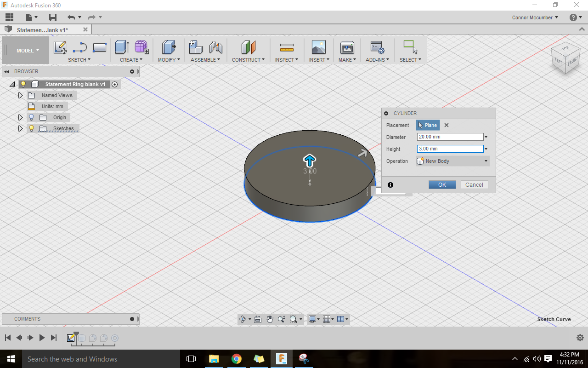
Task: Click the Orbit navigation icon
Action: [243, 319]
